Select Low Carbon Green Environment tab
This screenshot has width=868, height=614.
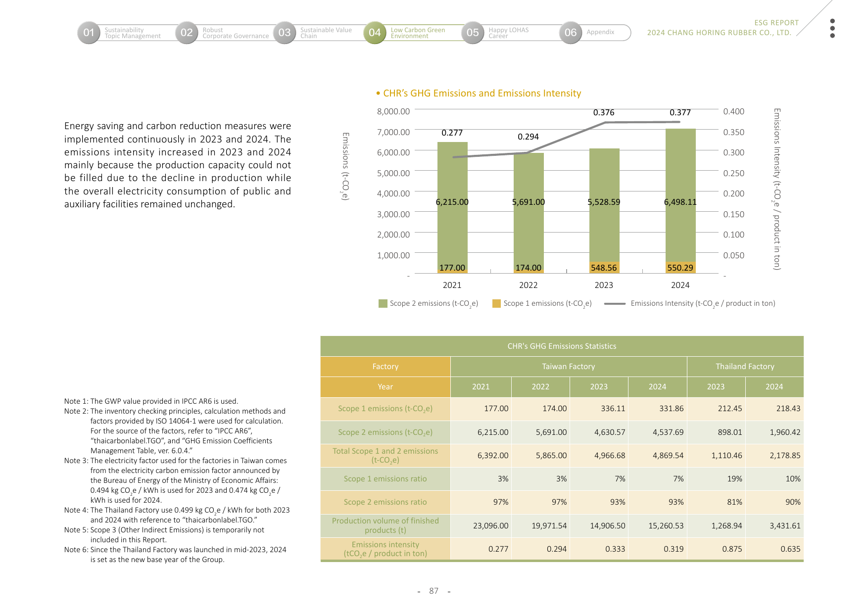(418, 33)
